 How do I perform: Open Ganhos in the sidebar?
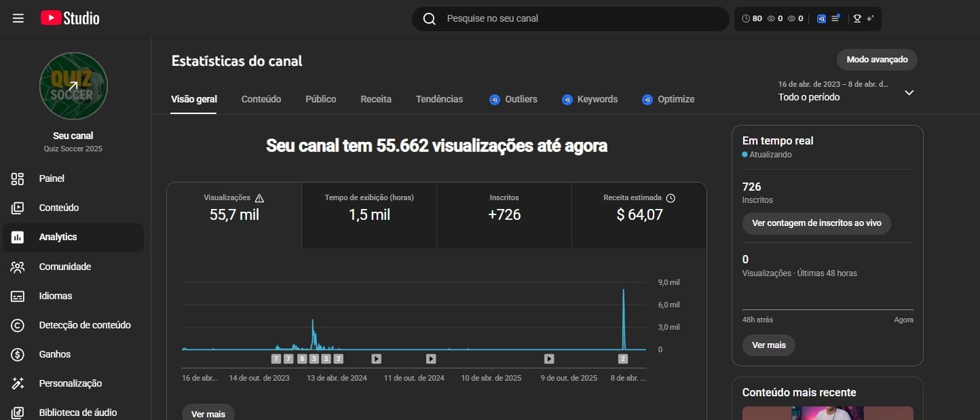pos(73,354)
